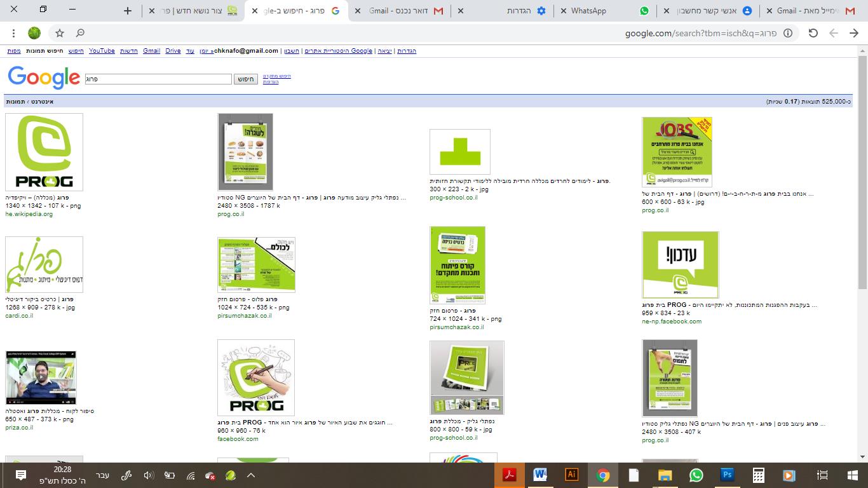
Task: Open Adobe Acrobat from the taskbar
Action: point(510,475)
